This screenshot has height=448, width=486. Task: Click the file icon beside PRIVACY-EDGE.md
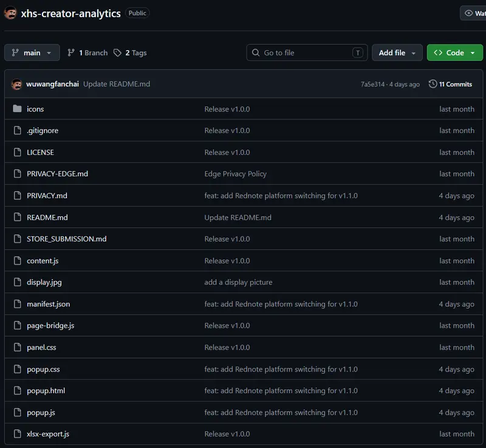click(x=18, y=174)
